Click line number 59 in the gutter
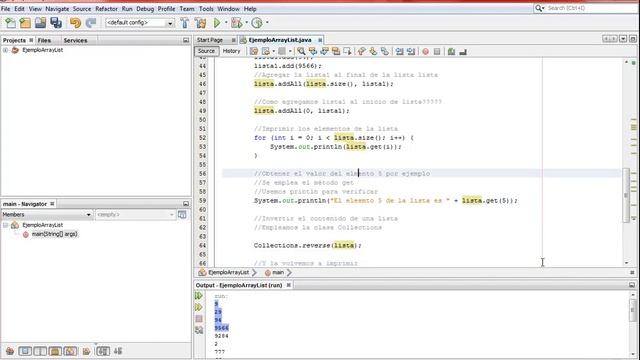 tap(203, 201)
